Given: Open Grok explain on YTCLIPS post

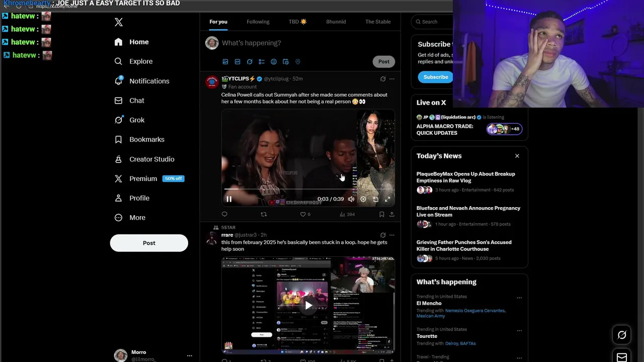Looking at the screenshot, I should (x=383, y=79).
